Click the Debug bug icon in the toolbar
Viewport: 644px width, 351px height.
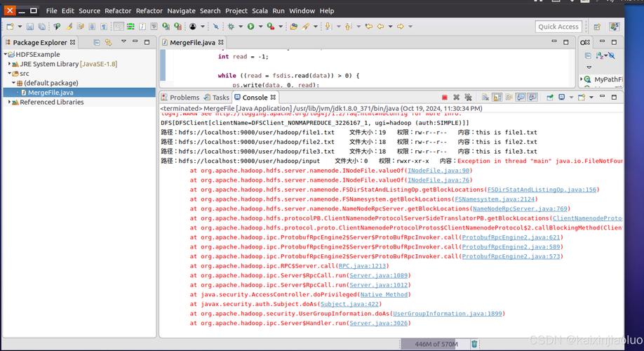231,27
